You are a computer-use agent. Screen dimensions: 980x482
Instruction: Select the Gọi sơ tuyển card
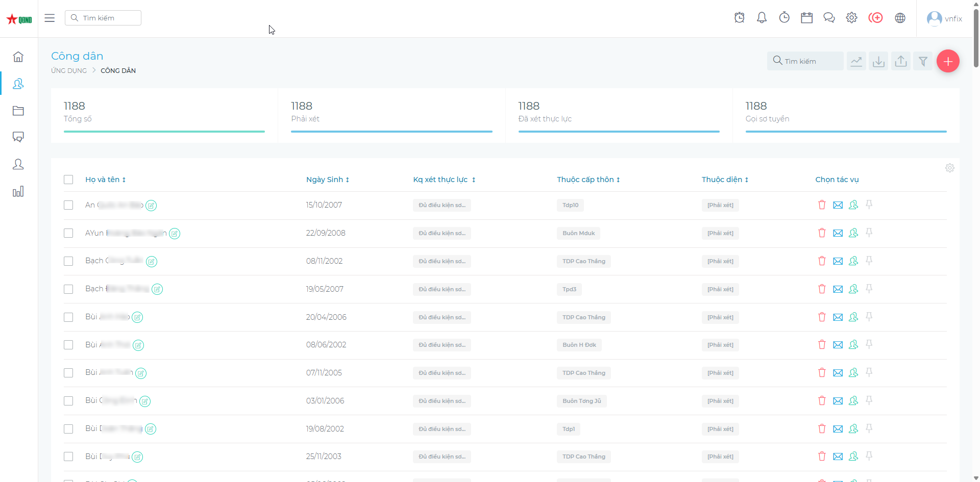click(x=846, y=115)
